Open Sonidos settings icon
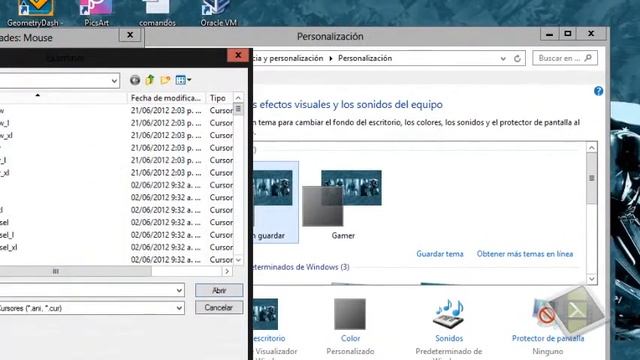This screenshot has height=360, width=640. point(449,314)
